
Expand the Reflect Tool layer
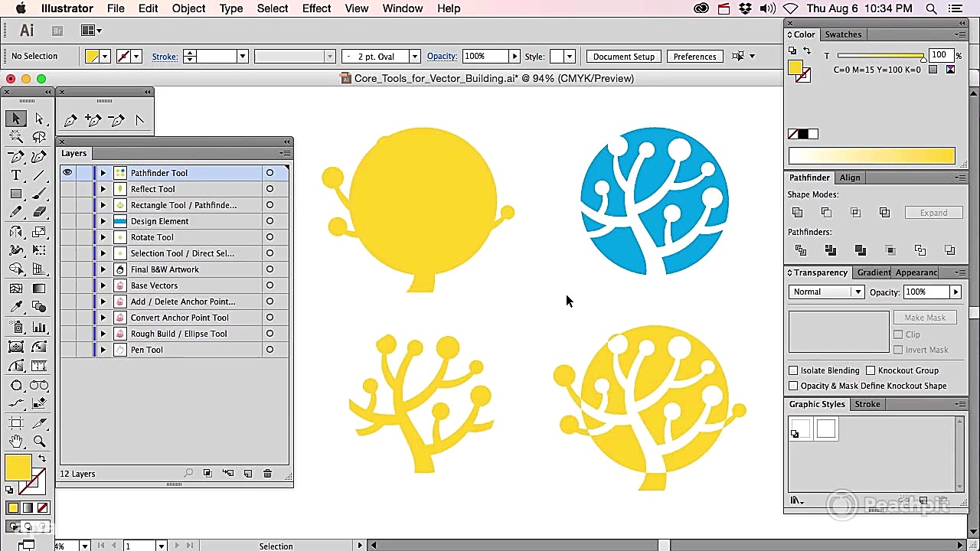point(103,189)
